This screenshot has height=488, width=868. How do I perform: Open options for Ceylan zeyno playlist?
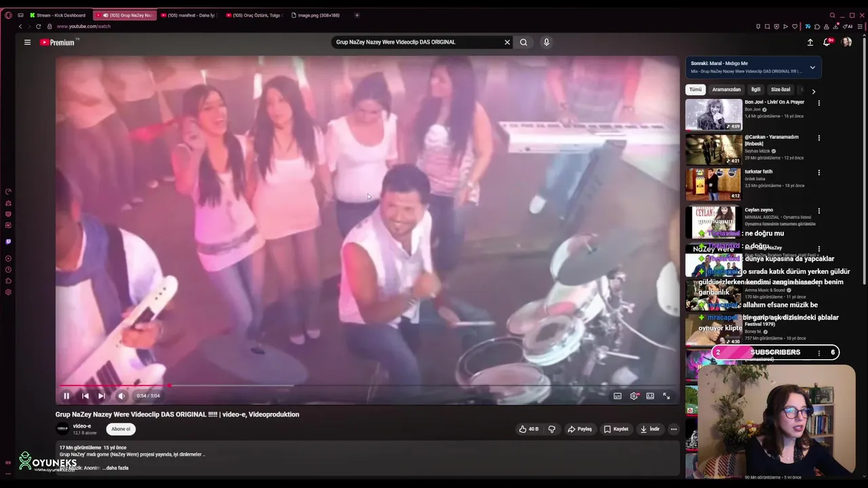[818, 211]
